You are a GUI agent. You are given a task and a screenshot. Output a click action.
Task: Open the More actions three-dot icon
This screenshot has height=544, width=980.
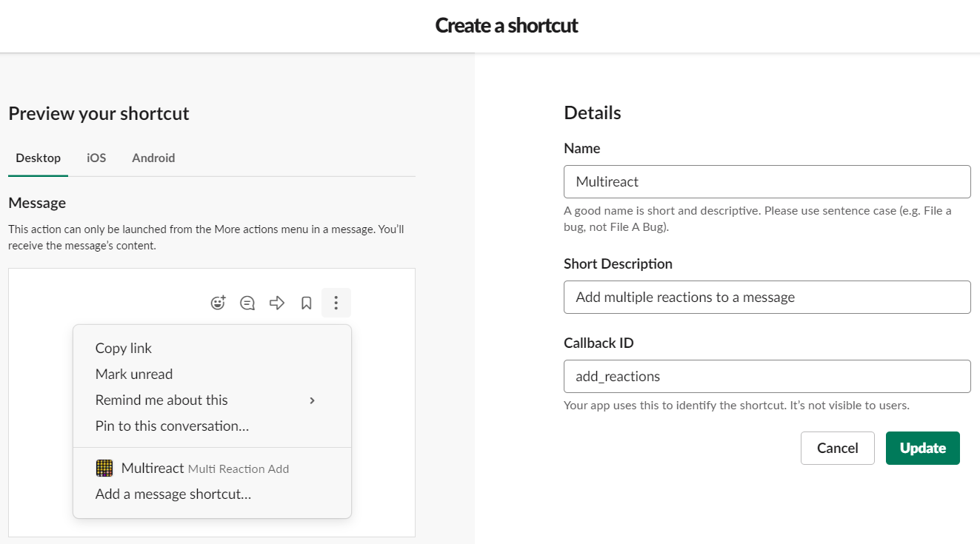tap(336, 303)
